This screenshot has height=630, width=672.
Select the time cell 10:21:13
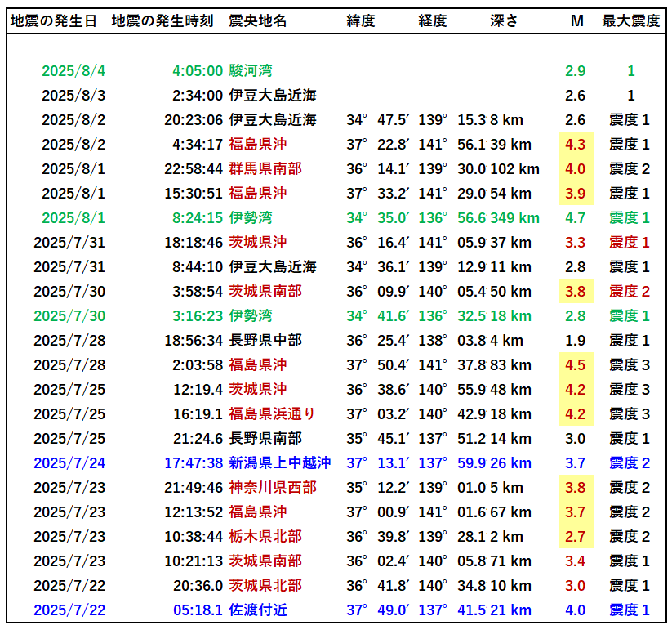[x=194, y=561]
